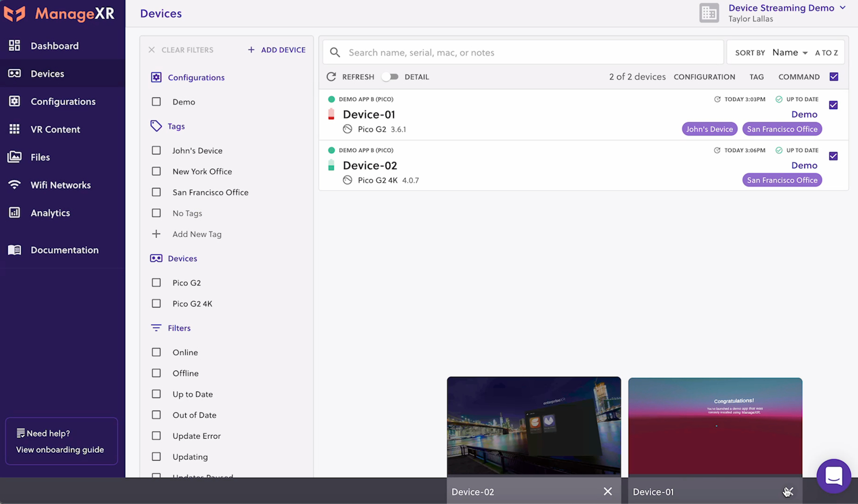Screen dimensions: 858x504
Task: Check the Demo configuration filter
Action: 156,101
